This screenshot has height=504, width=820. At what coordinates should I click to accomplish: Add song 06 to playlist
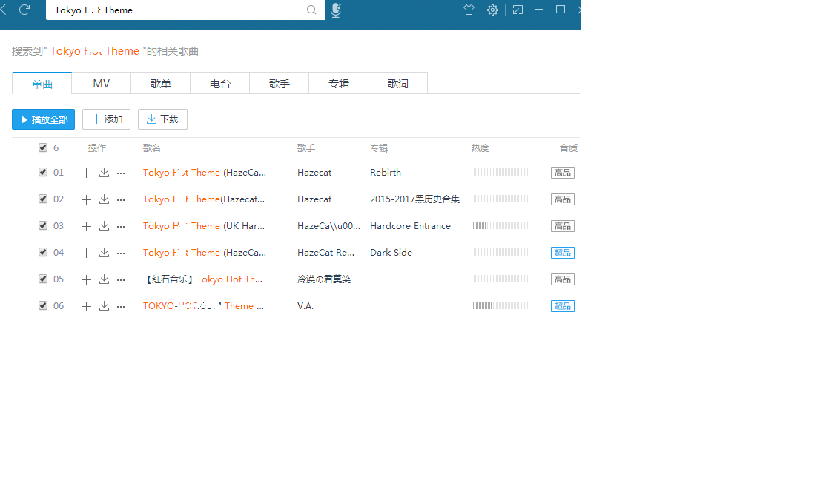click(x=86, y=306)
